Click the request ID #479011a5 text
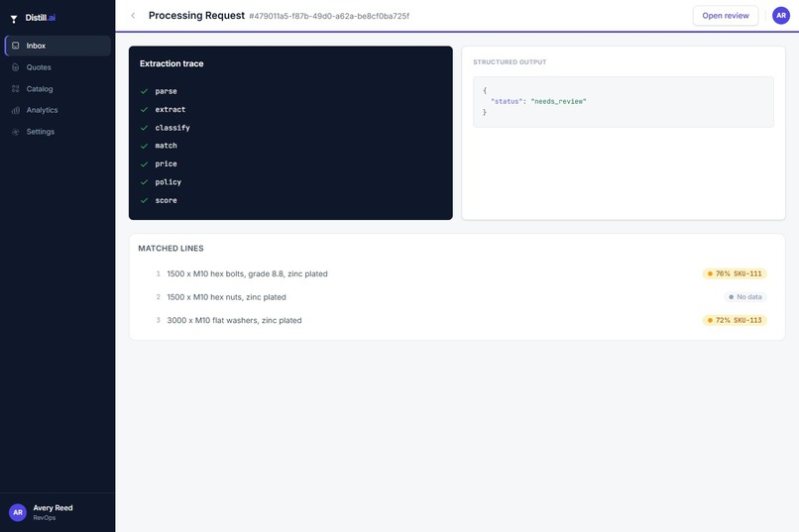 (x=329, y=16)
